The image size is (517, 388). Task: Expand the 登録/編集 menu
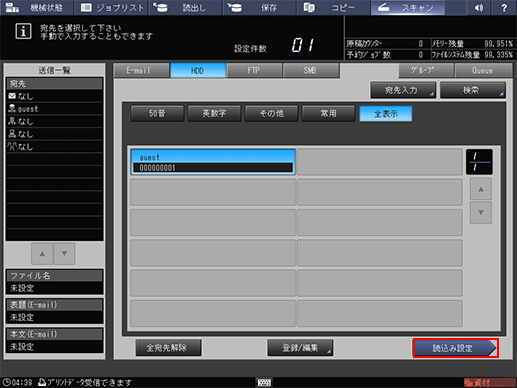click(300, 348)
